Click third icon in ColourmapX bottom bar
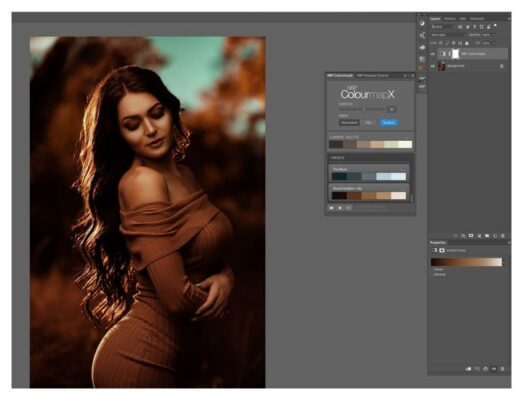Screen dimensions: 523x400 click(348, 208)
